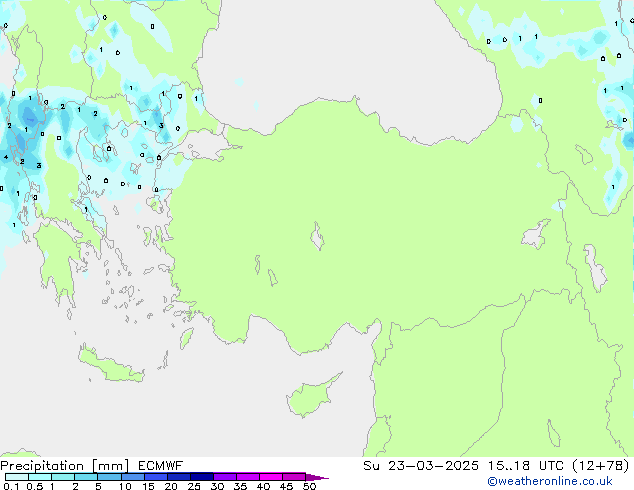This screenshot has height=490, width=634.
Task: Click the Precipitation [mm] title label
Action: click(64, 465)
